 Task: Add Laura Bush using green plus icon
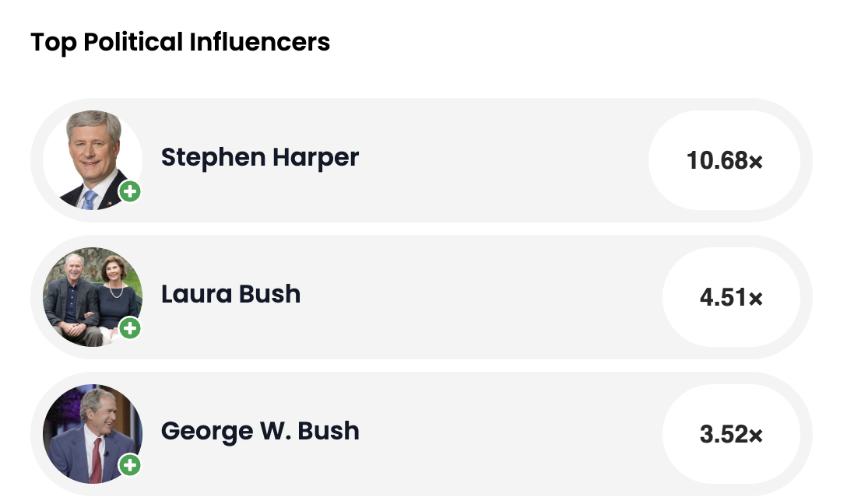(130, 328)
